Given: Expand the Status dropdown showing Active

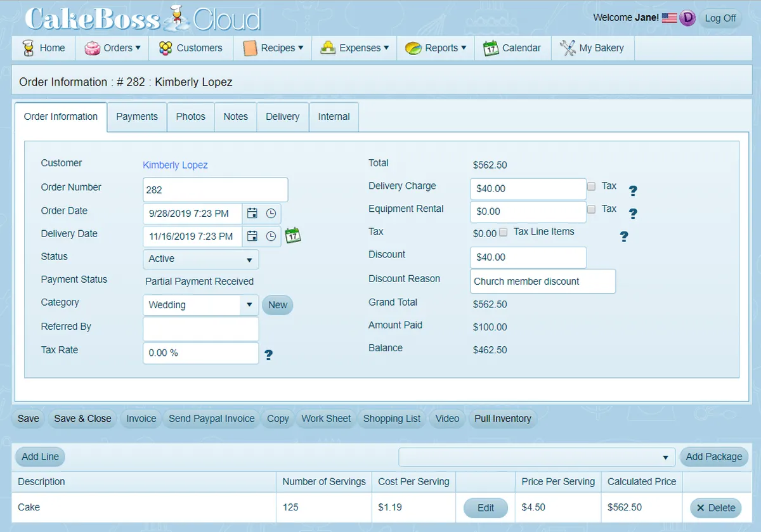Looking at the screenshot, I should point(200,259).
